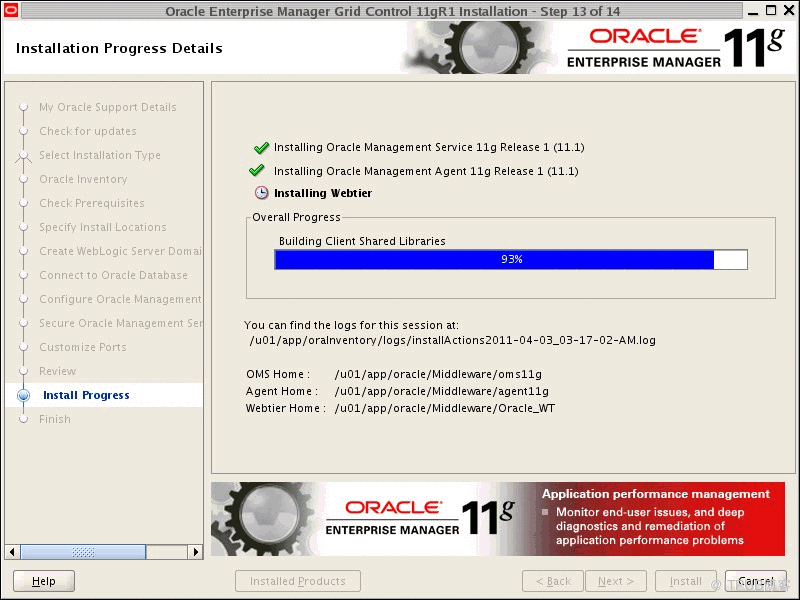
Task: Select the Configure Oracle Management step
Action: point(120,299)
